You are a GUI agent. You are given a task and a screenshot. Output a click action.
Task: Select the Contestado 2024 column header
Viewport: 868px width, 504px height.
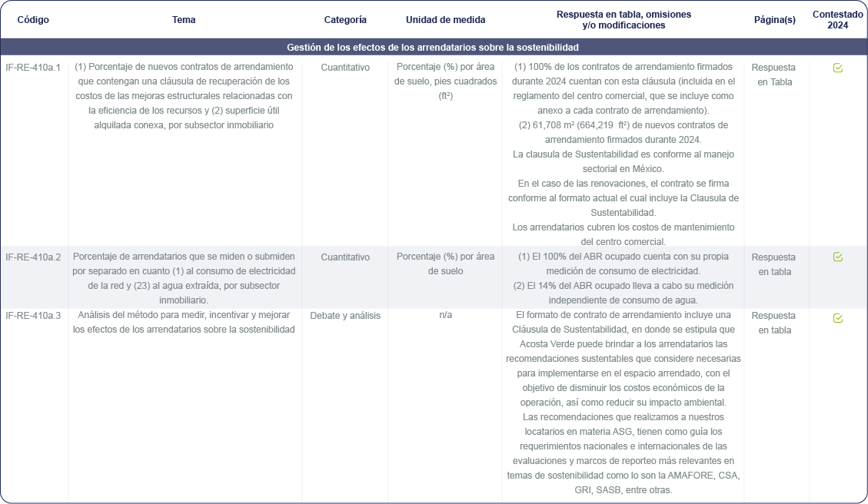(837, 20)
